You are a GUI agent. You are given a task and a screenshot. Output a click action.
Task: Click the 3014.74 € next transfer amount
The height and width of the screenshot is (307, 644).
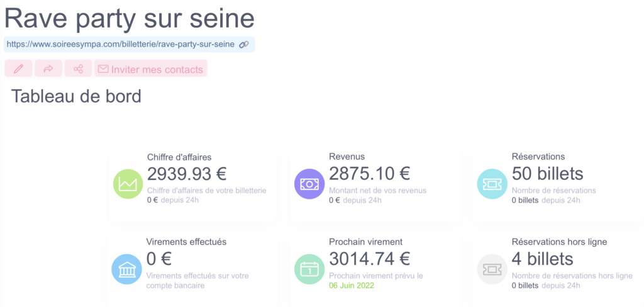pos(370,259)
